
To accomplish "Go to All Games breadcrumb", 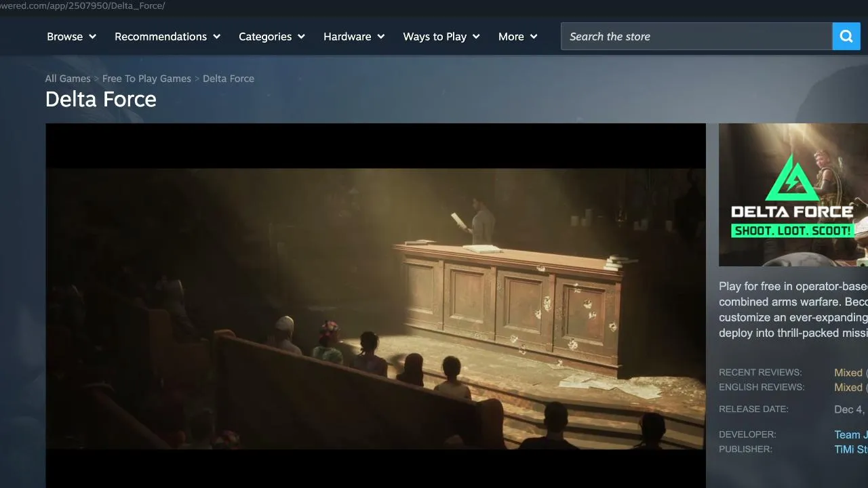I will (x=68, y=79).
